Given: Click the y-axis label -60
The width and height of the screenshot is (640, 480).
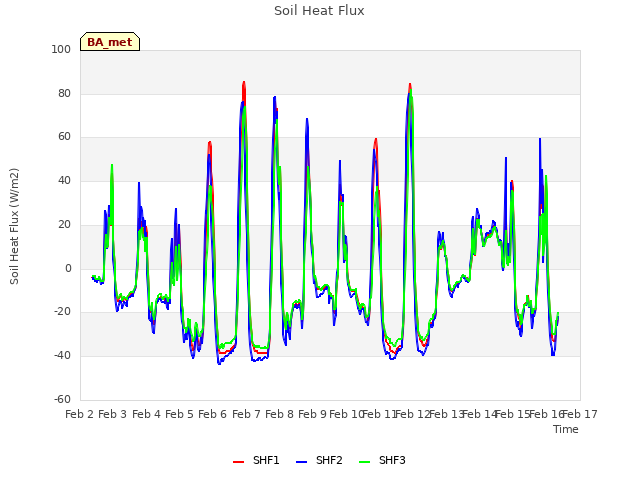Looking at the screenshot, I should pyautogui.click(x=62, y=399).
